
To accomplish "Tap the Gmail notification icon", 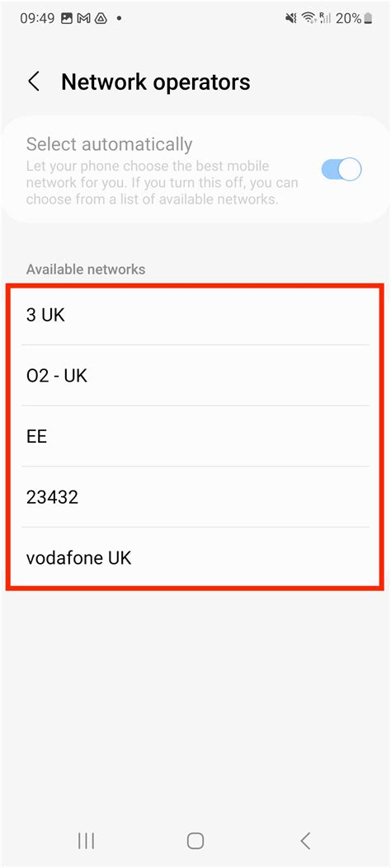I will coord(83,18).
